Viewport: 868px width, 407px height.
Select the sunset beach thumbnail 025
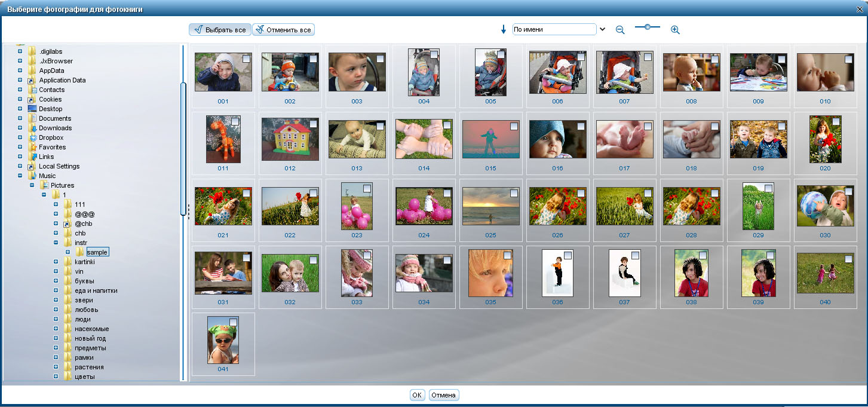point(490,206)
